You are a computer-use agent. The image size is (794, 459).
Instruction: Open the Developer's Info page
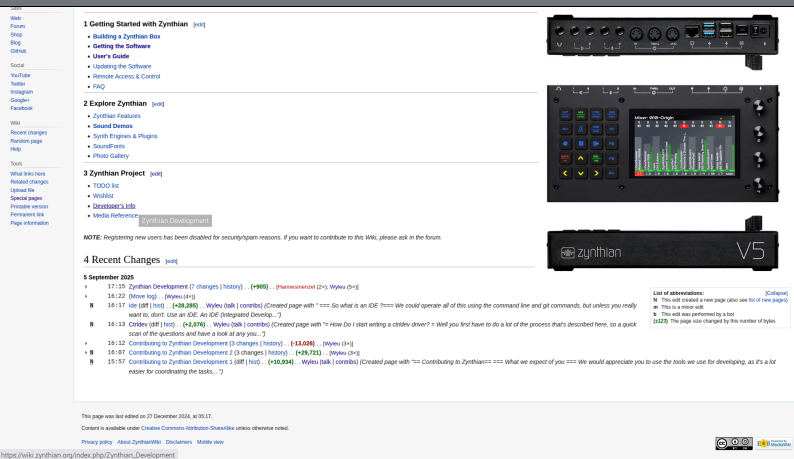click(x=113, y=206)
